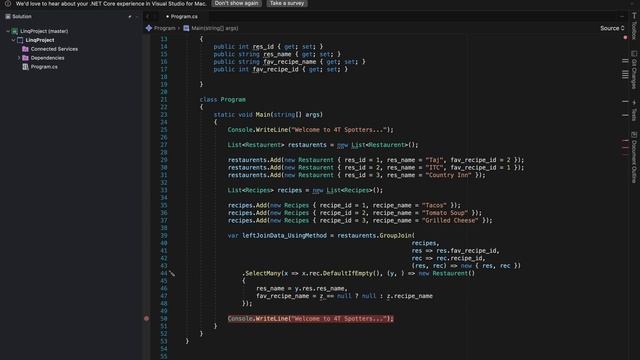Click 'class Program' declaration text
This screenshot has width=640, height=360.
click(x=223, y=100)
